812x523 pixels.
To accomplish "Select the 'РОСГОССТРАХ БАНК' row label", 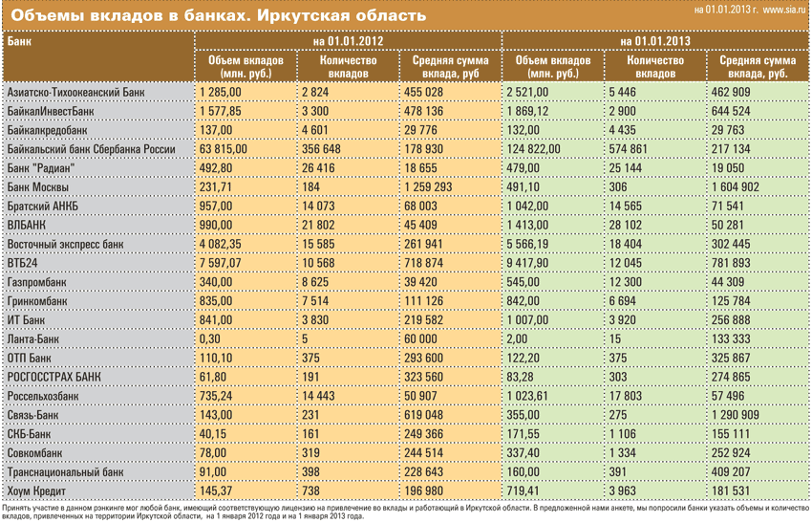I will coord(54,378).
